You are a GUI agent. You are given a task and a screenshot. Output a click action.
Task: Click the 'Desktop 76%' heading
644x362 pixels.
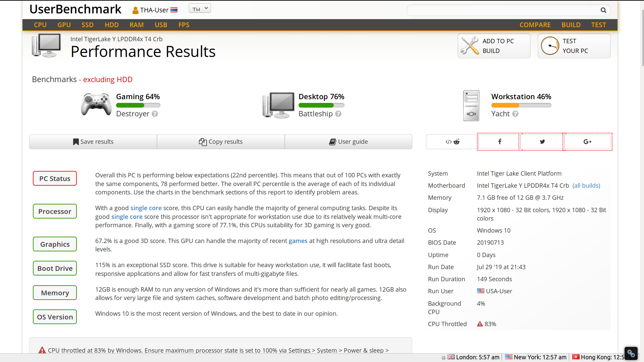pos(321,97)
